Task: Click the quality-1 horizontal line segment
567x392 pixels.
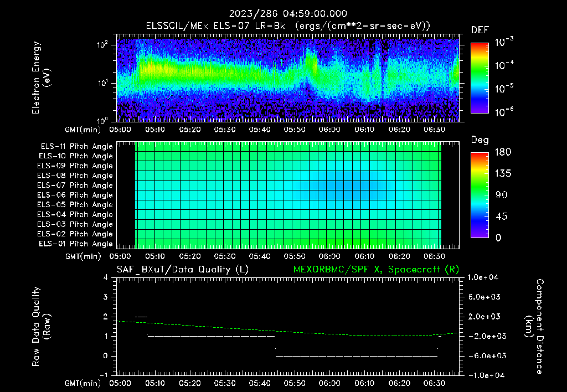Action: tap(211, 336)
